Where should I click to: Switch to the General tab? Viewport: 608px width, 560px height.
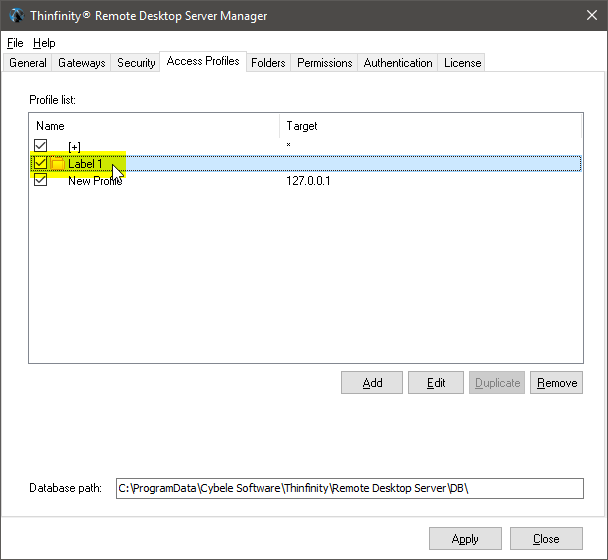tap(28, 63)
